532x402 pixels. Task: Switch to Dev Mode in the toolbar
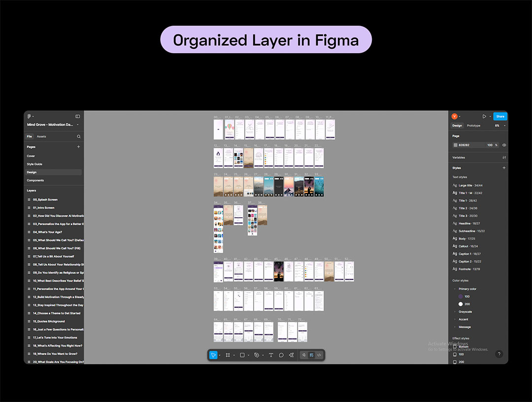319,355
